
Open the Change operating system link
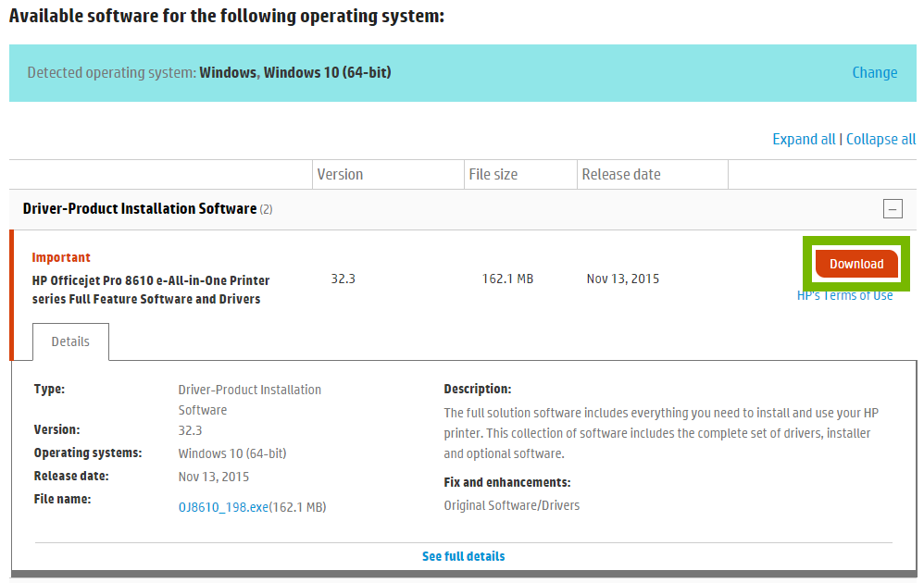[x=875, y=72]
